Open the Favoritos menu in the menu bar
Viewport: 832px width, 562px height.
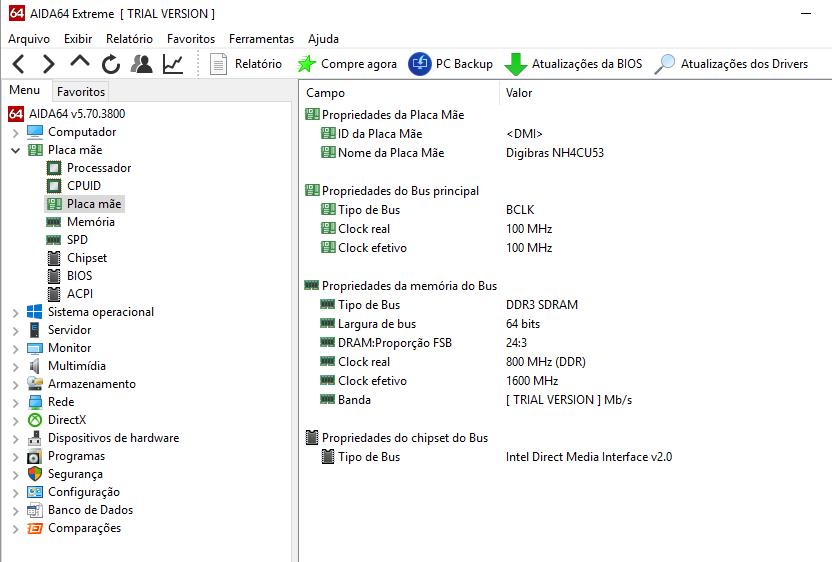pyautogui.click(x=191, y=39)
